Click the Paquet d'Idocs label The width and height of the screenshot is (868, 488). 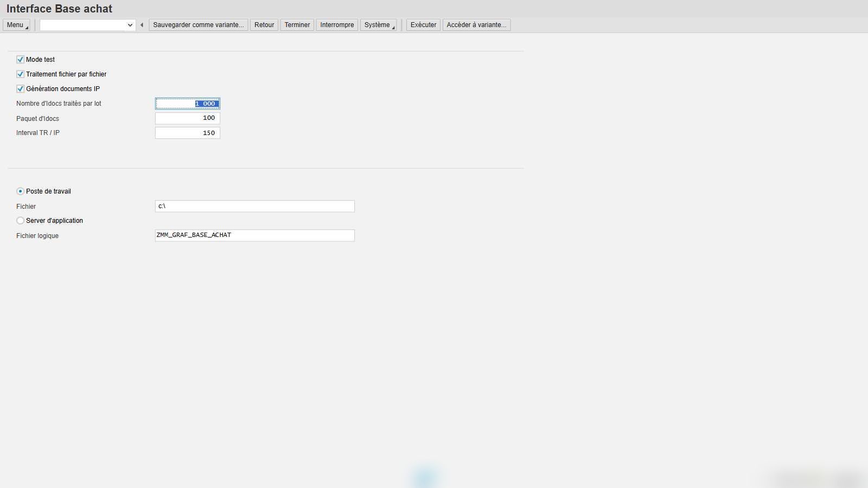coord(37,119)
